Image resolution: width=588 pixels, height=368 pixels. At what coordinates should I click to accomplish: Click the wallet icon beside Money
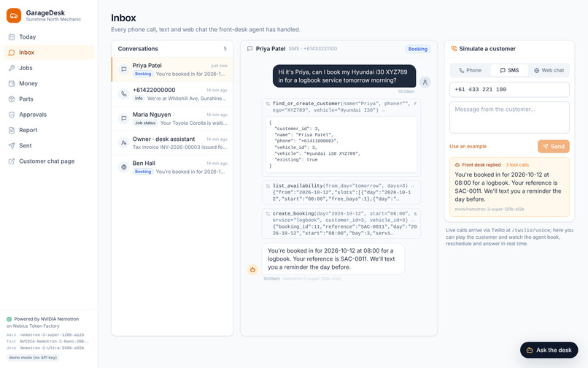tap(12, 83)
